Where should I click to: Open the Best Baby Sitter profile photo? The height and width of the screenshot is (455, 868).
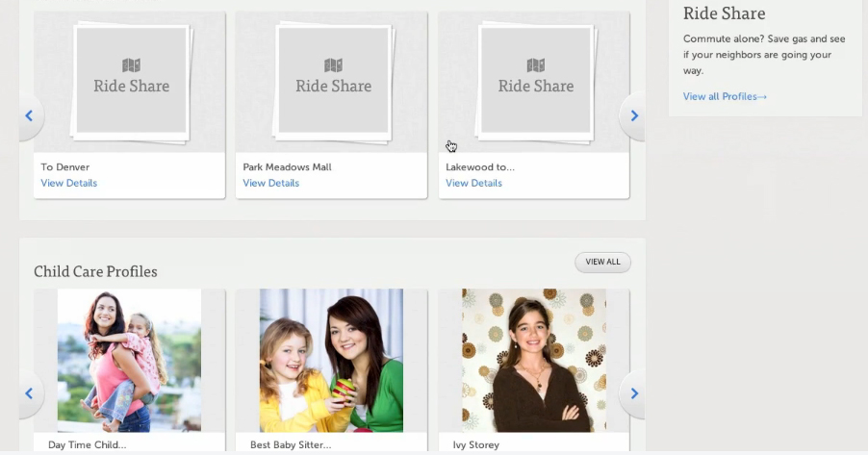(x=331, y=360)
